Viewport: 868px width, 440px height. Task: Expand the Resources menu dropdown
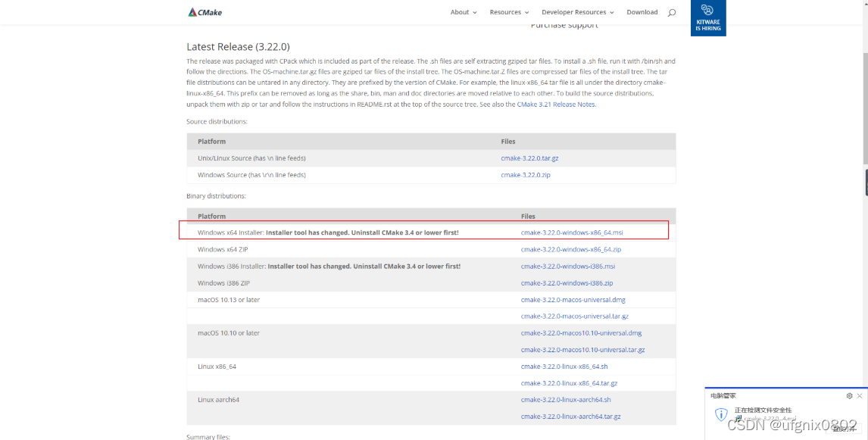tap(509, 12)
